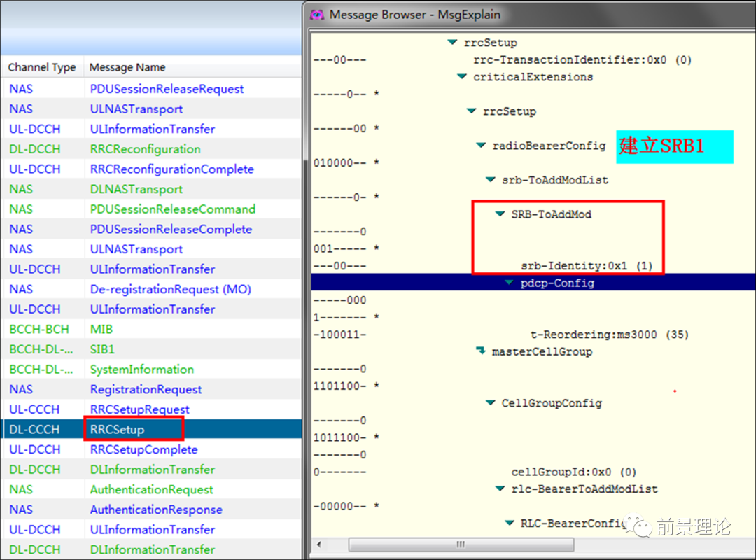Click the horizontal scrollbar left arrow
This screenshot has height=560, width=756.
coord(320,544)
